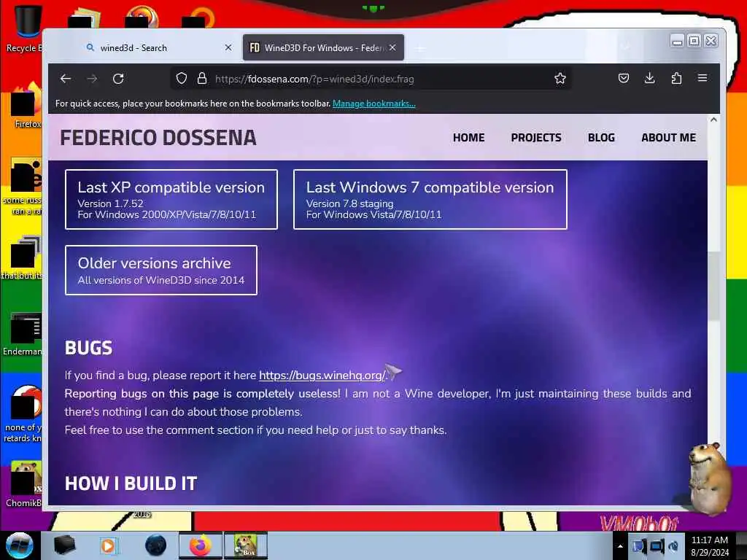This screenshot has height=560, width=747.
Task: Close the wined3d Search tab
Action: pos(228,47)
